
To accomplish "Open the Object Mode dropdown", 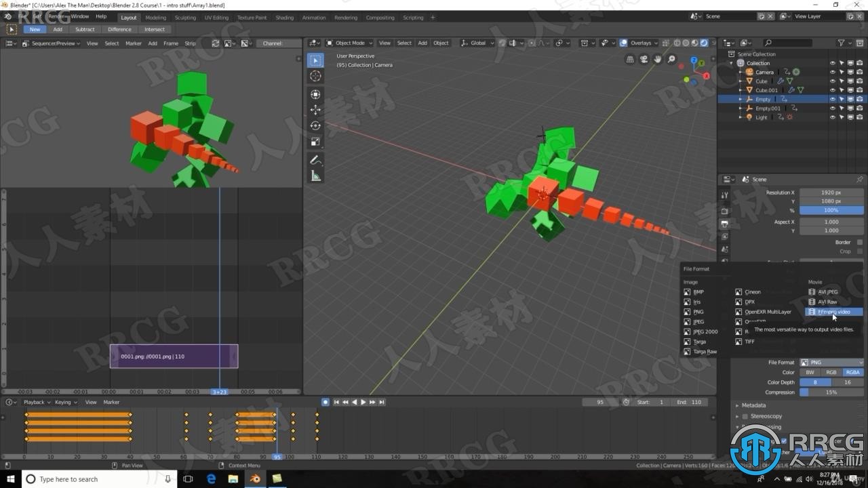I will (350, 43).
